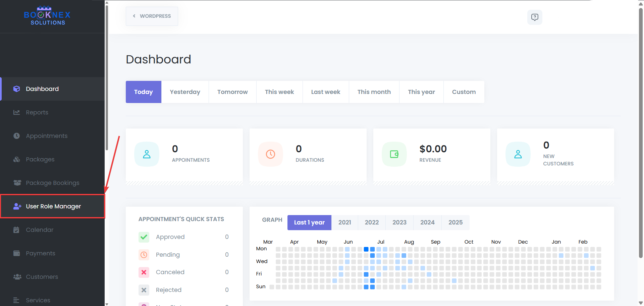
Task: Open Package Bookings in the sidebar
Action: tap(52, 183)
